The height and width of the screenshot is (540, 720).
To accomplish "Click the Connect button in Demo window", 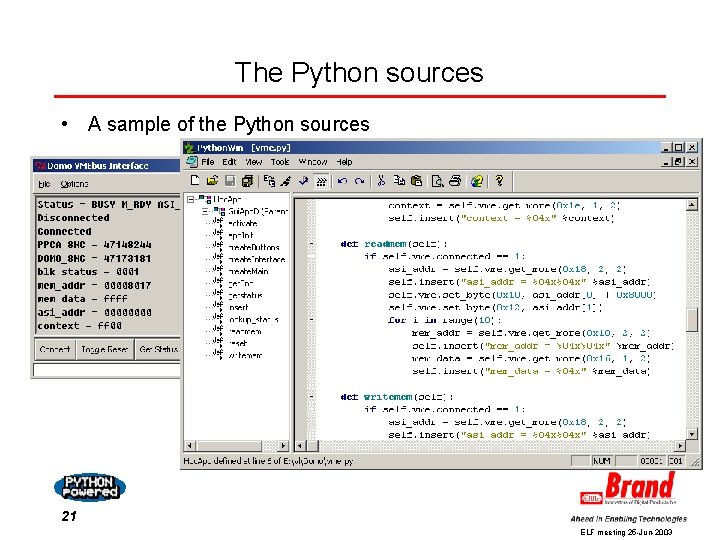I will click(x=55, y=349).
